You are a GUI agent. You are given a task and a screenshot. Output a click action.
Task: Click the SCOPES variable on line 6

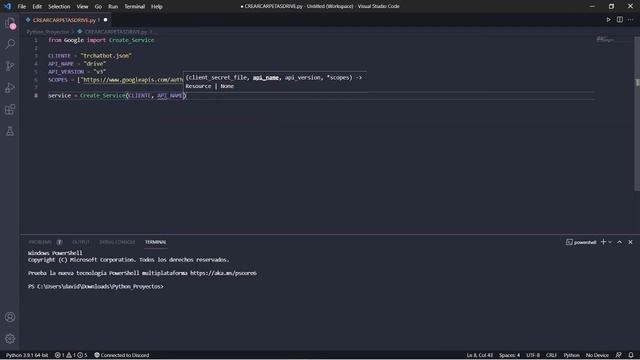[x=58, y=80]
